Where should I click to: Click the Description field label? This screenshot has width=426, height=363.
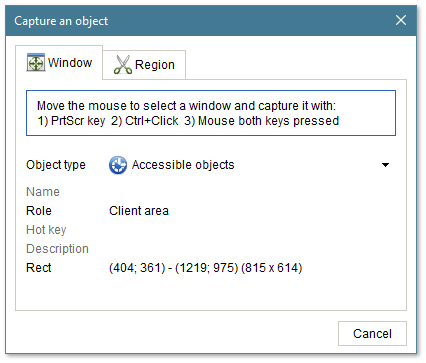tap(57, 249)
